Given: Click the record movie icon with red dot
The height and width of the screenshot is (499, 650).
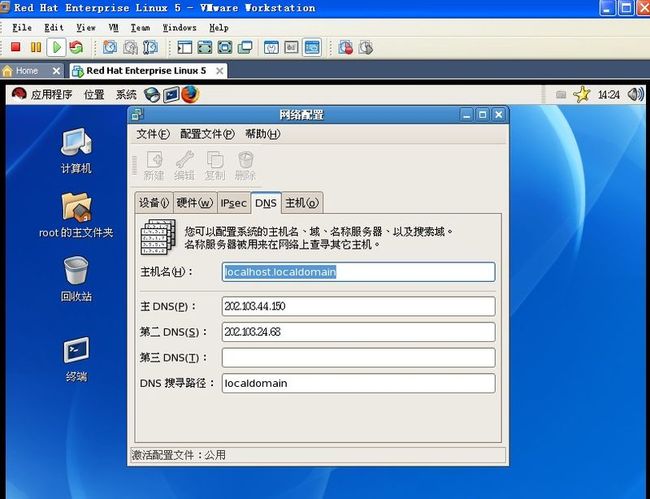Looking at the screenshot, I should pos(346,47).
